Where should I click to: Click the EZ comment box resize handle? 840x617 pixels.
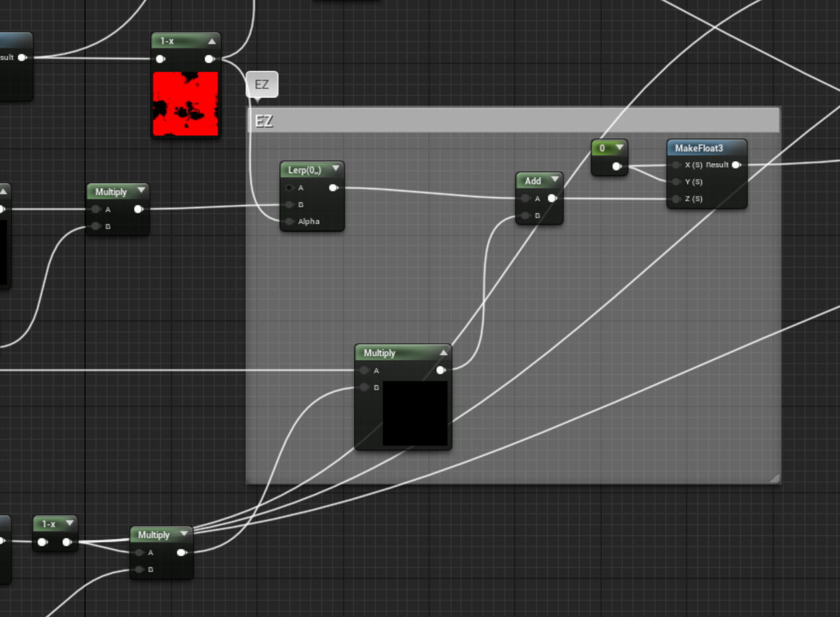774,478
